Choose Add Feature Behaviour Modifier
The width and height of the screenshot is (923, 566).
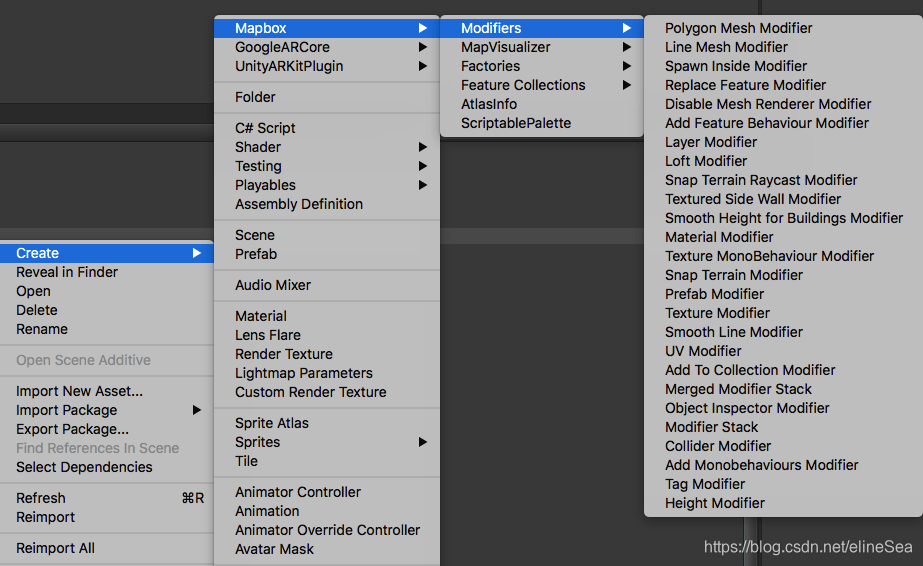783,123
